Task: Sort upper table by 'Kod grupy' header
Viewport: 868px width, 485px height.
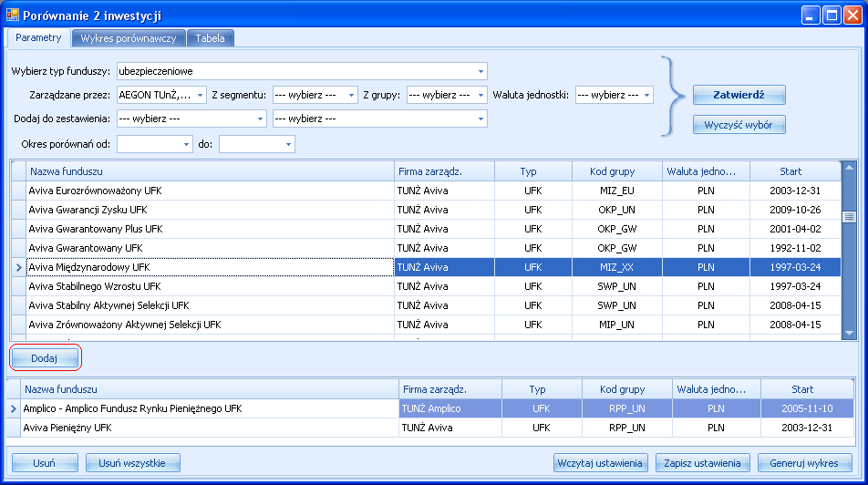Action: 616,171
